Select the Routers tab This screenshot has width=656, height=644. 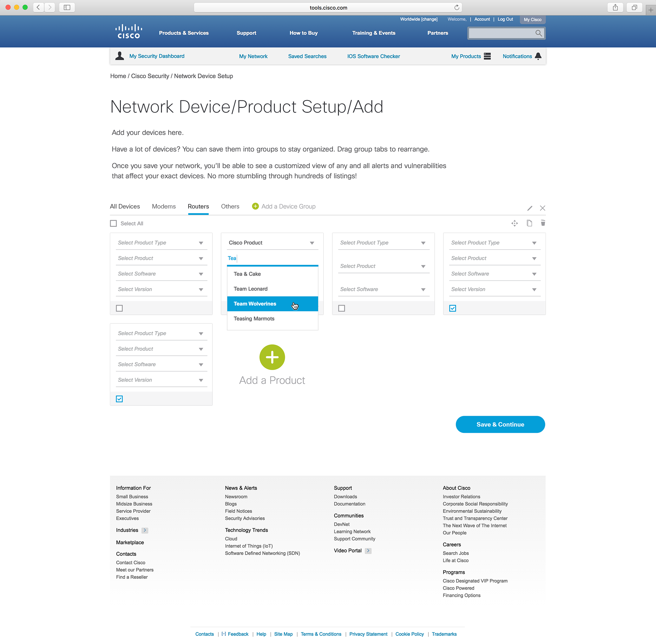click(x=198, y=206)
